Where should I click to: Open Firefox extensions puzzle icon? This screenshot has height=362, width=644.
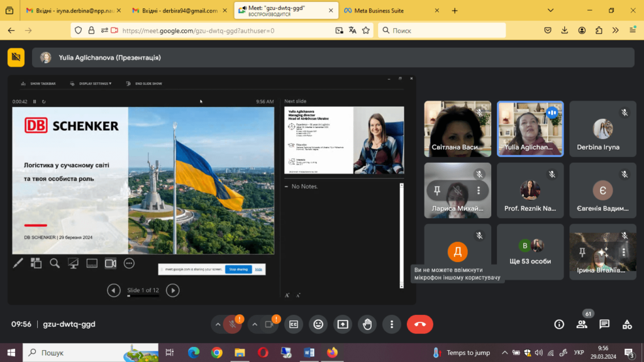pos(599,30)
